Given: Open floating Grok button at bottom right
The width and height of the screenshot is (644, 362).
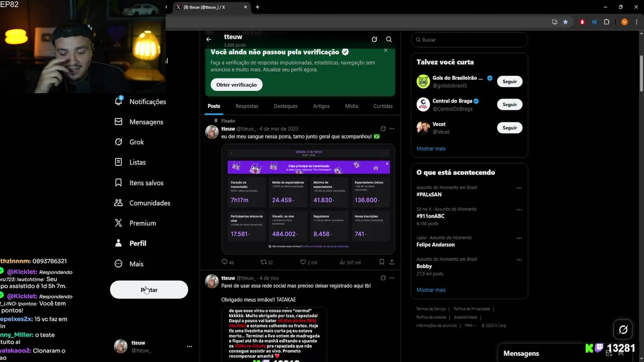Looking at the screenshot, I should [623, 330].
